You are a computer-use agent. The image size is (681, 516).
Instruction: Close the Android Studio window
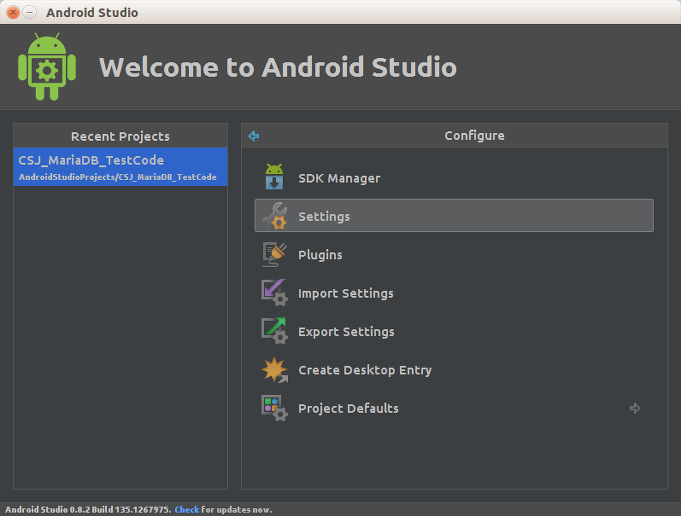point(13,12)
